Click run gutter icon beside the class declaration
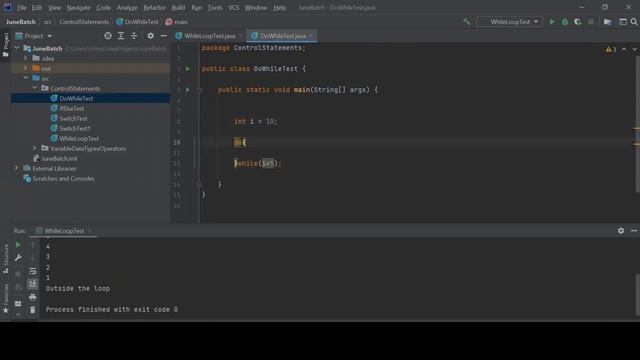 pyautogui.click(x=188, y=69)
